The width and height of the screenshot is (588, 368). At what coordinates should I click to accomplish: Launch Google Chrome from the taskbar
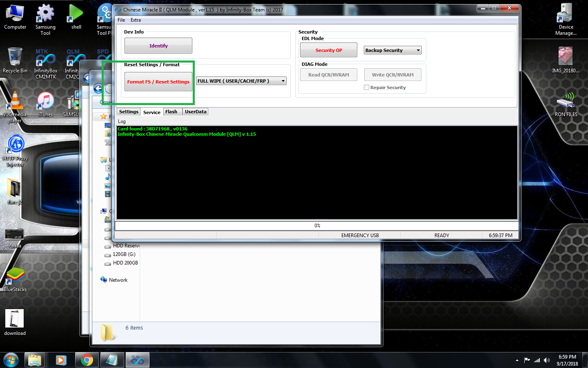coord(87,360)
